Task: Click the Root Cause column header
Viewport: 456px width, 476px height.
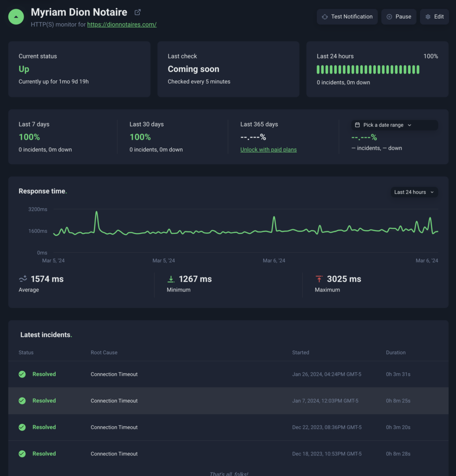Action: coord(104,352)
